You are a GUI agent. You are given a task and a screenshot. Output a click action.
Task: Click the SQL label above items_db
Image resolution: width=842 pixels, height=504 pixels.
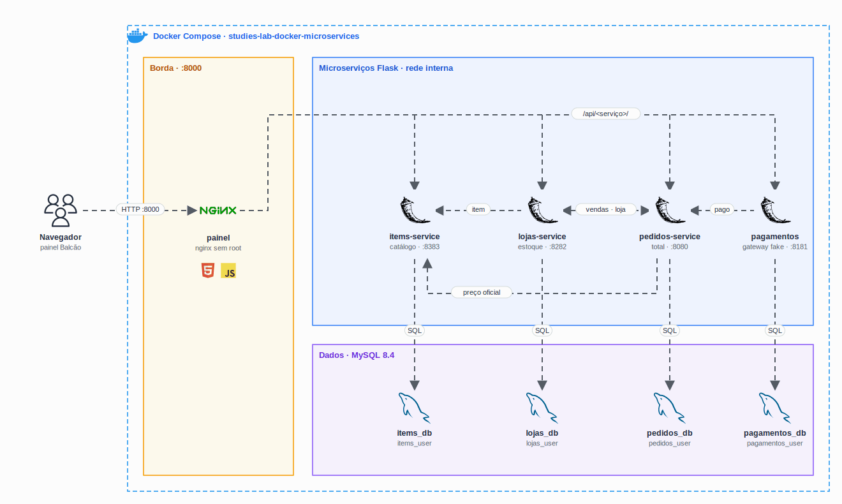pos(415,330)
